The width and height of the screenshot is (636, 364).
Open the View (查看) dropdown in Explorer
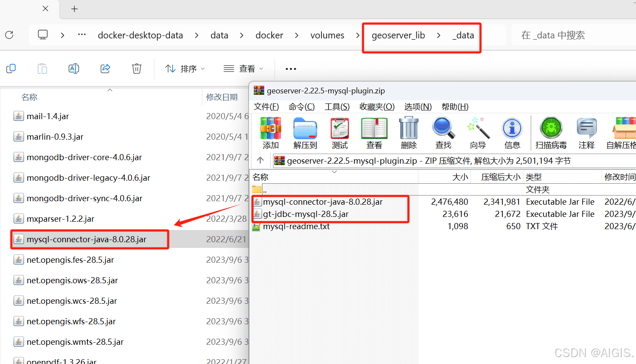243,69
